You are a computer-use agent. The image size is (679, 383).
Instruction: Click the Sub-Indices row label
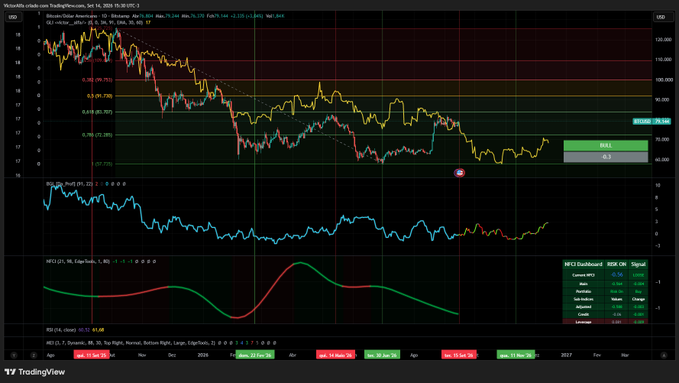(x=583, y=299)
